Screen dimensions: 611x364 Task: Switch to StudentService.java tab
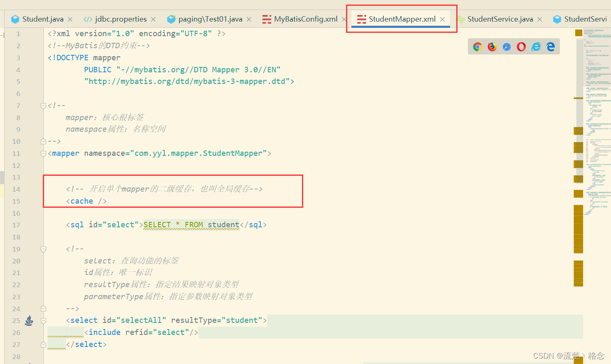coord(500,19)
